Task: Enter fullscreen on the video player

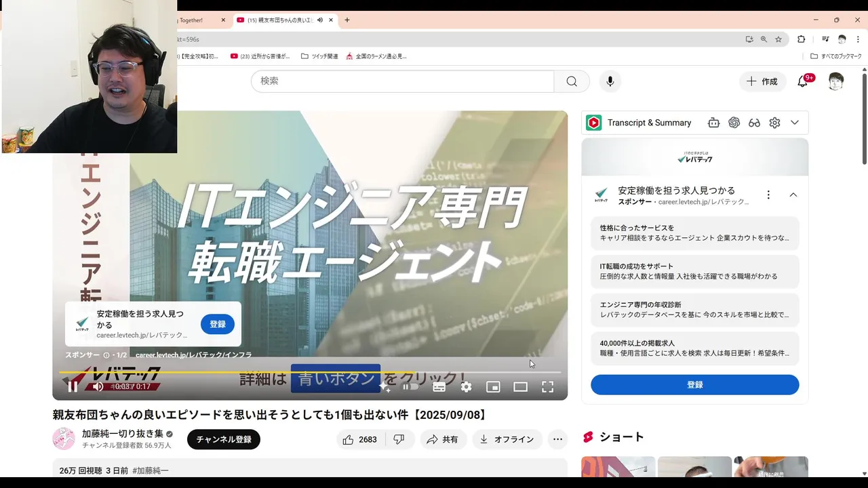Action: pos(547,387)
